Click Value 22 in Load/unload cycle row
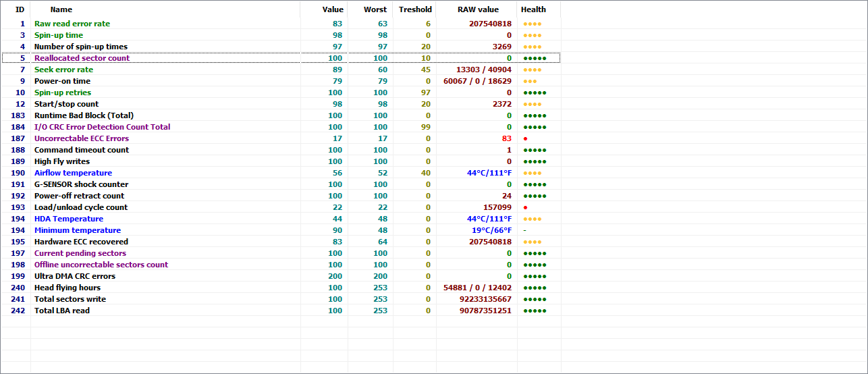868x374 pixels. (x=337, y=207)
